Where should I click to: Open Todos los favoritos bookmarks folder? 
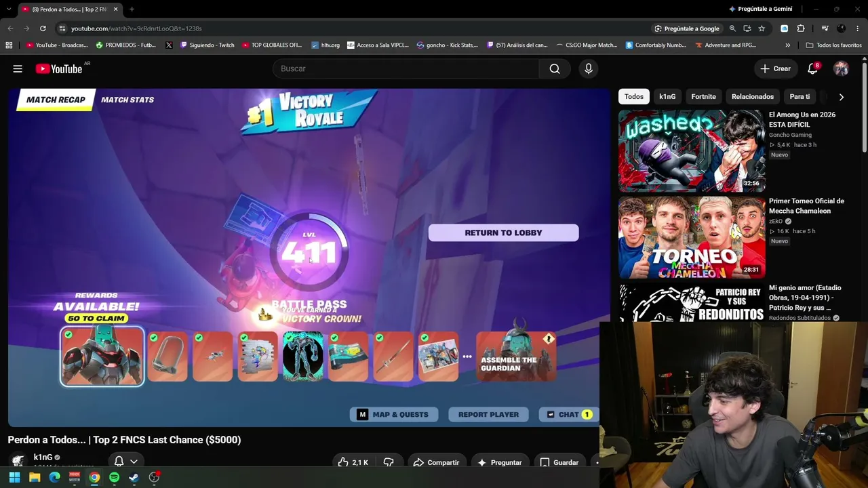pyautogui.click(x=833, y=45)
